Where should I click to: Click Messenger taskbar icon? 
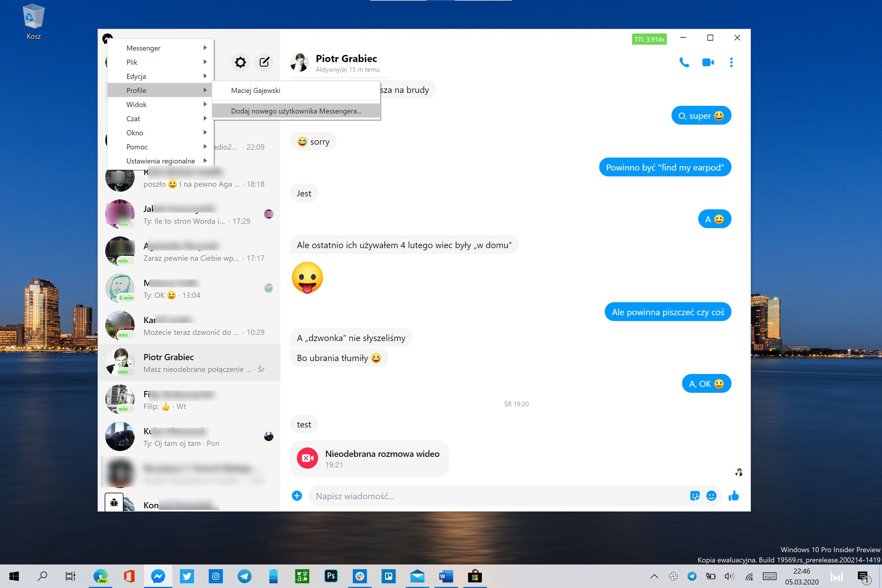[158, 576]
